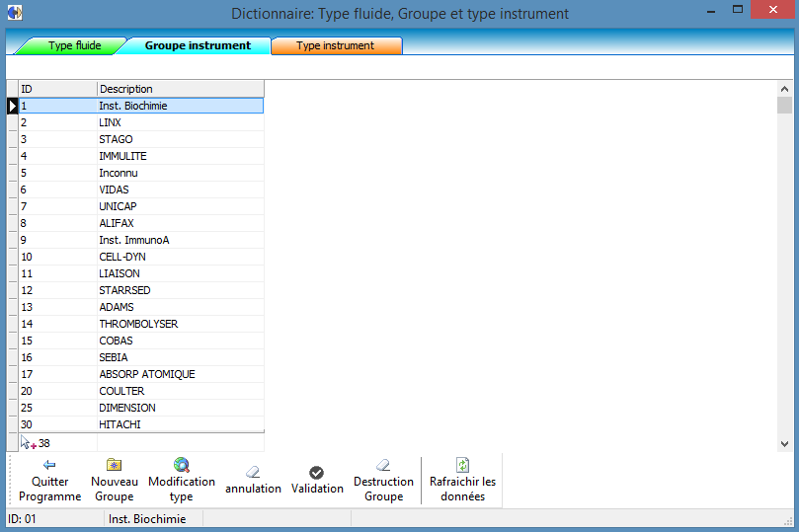Screen dimensions: 799x532
Task: Click the new-record ID field showing 38
Action: (x=57, y=443)
